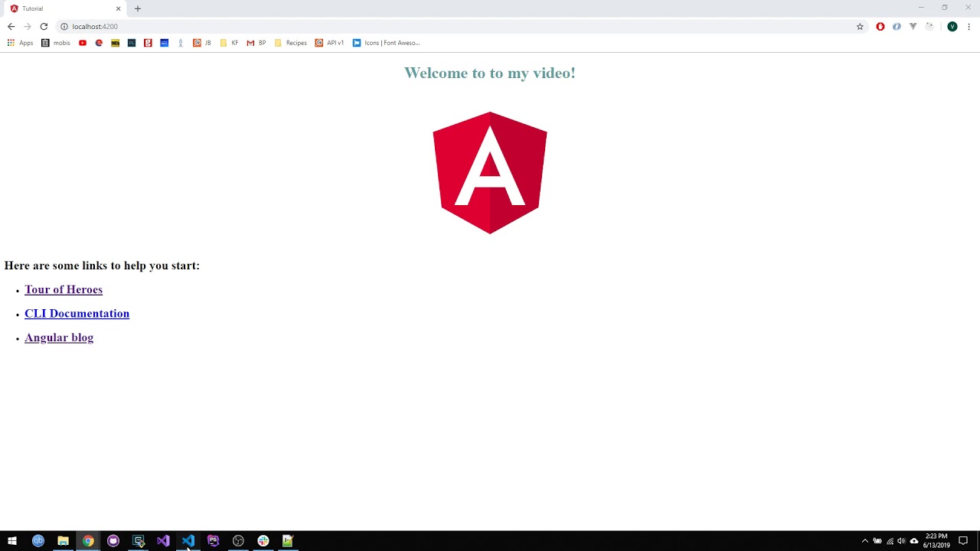980x551 pixels.
Task: Open the AdBlock red hand extension
Action: (880, 27)
